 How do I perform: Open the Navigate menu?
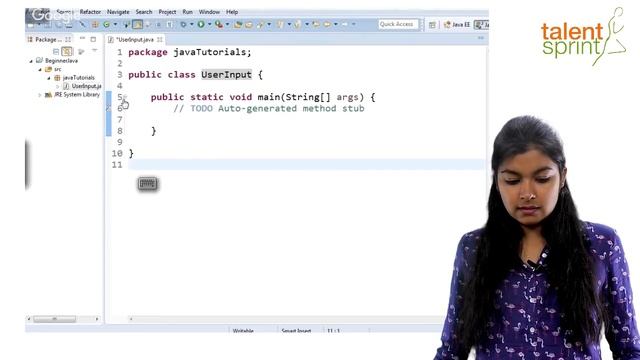pyautogui.click(x=118, y=12)
